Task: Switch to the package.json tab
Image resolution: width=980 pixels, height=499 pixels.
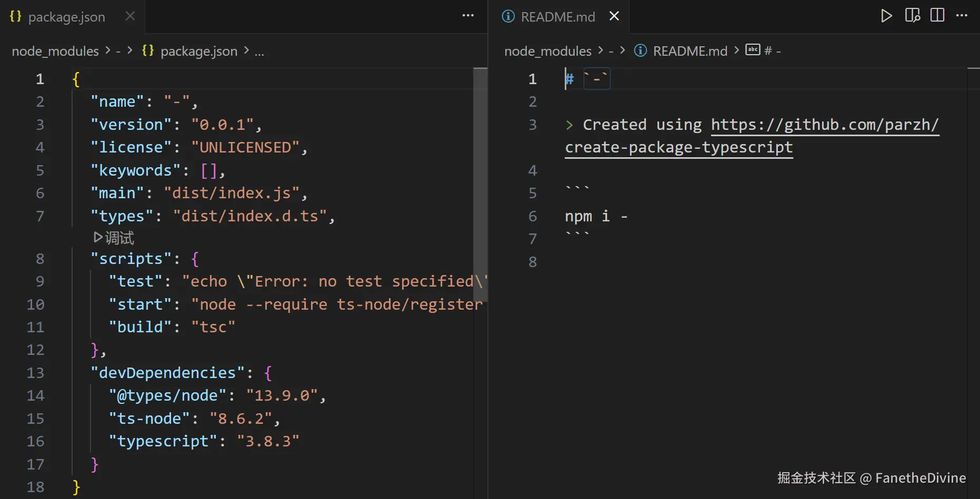Action: (66, 17)
